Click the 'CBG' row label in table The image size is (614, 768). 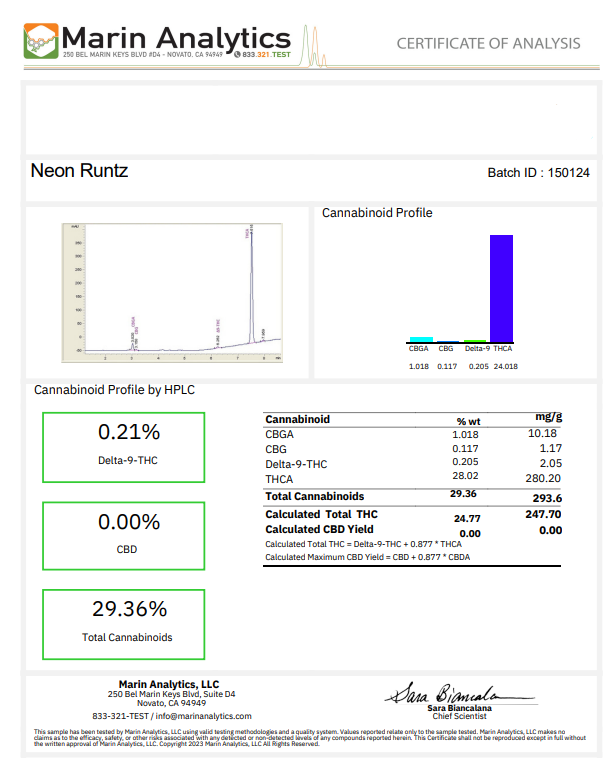click(276, 449)
